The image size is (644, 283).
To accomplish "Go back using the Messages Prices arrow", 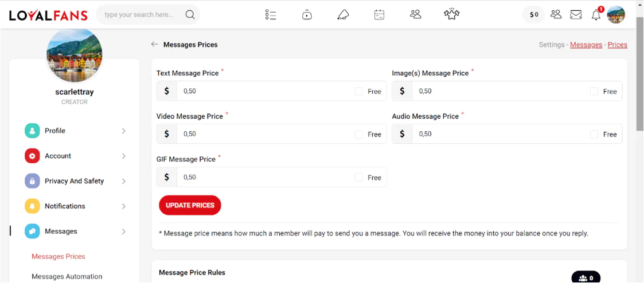I will [x=154, y=44].
